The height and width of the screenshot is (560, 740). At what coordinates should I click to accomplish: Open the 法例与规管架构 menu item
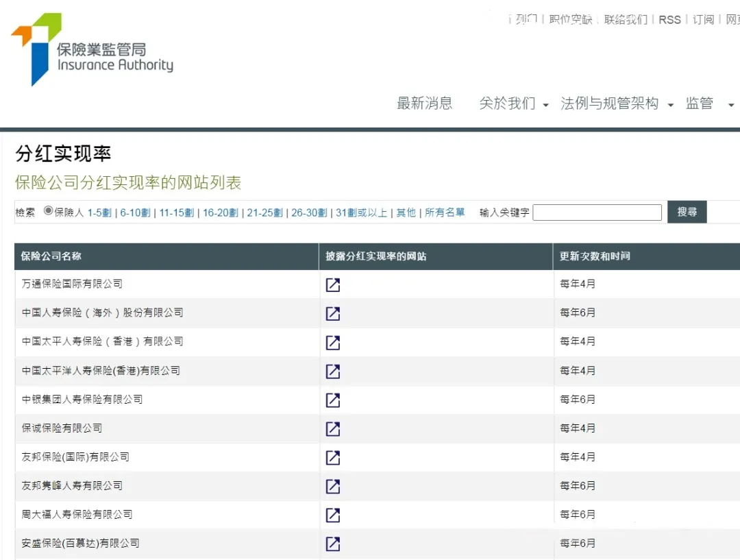tap(609, 103)
